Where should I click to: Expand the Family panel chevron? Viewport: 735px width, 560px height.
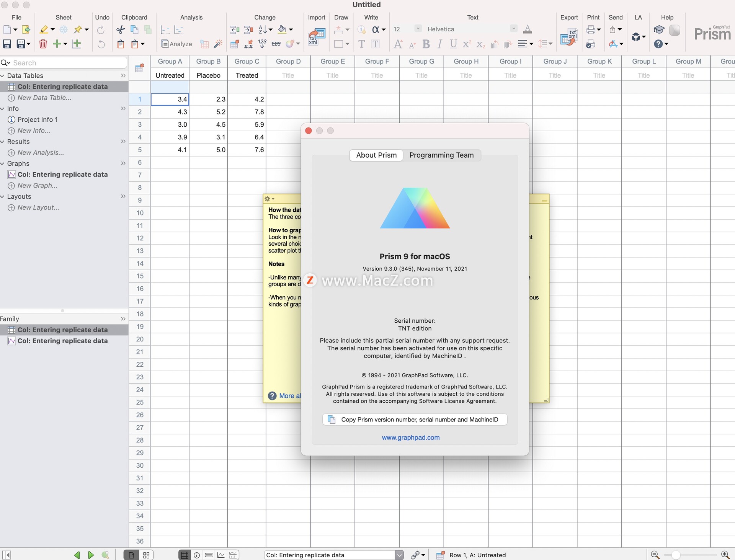[123, 318]
